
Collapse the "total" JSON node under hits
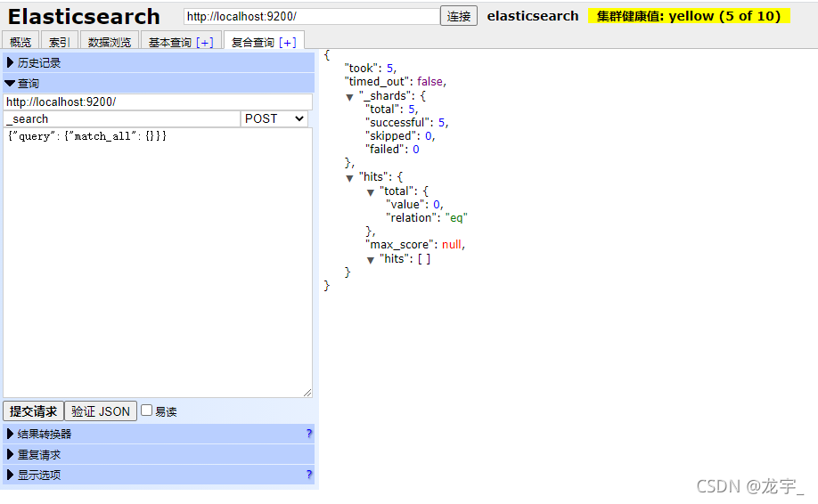(x=371, y=192)
